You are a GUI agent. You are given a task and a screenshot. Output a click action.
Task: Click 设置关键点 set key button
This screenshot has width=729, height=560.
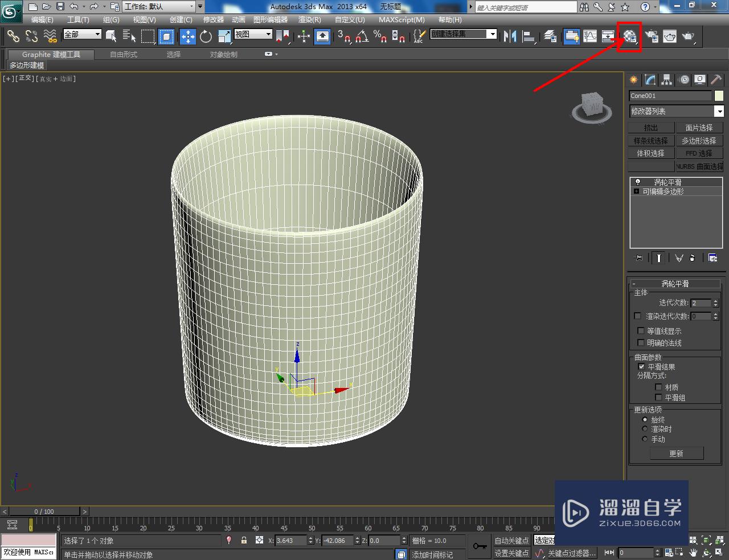pyautogui.click(x=511, y=553)
